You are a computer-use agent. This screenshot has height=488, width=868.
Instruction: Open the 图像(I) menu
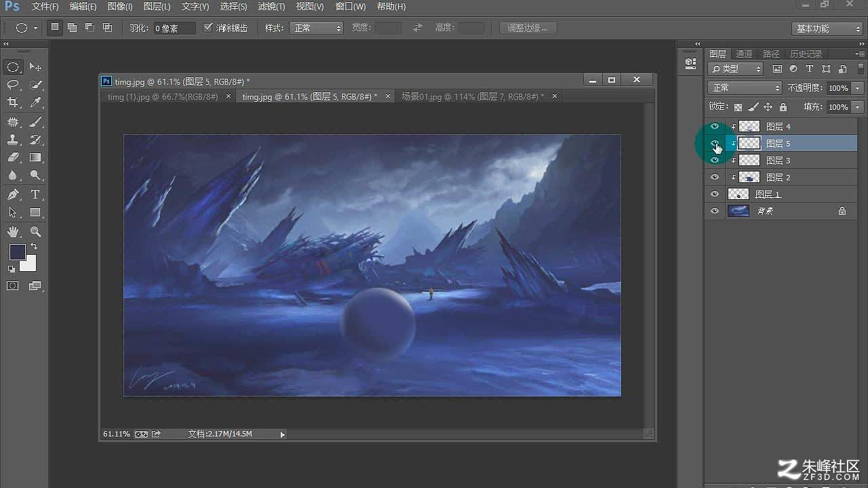pos(120,7)
